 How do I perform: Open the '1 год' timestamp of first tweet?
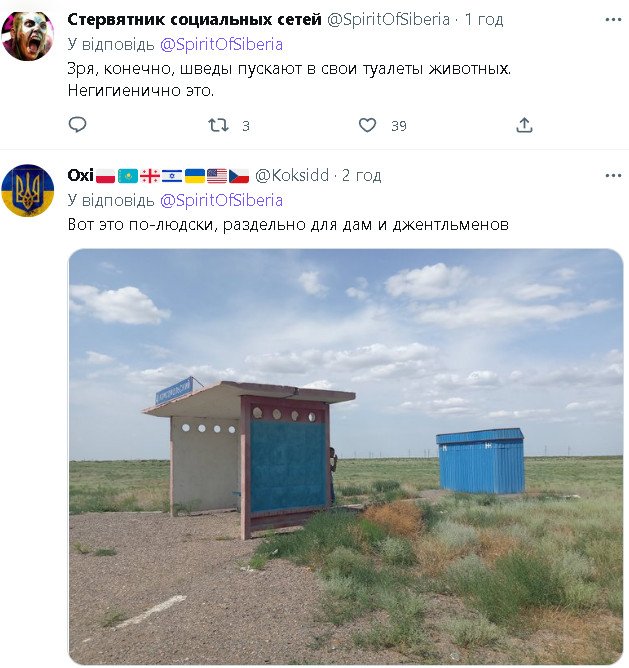(484, 20)
